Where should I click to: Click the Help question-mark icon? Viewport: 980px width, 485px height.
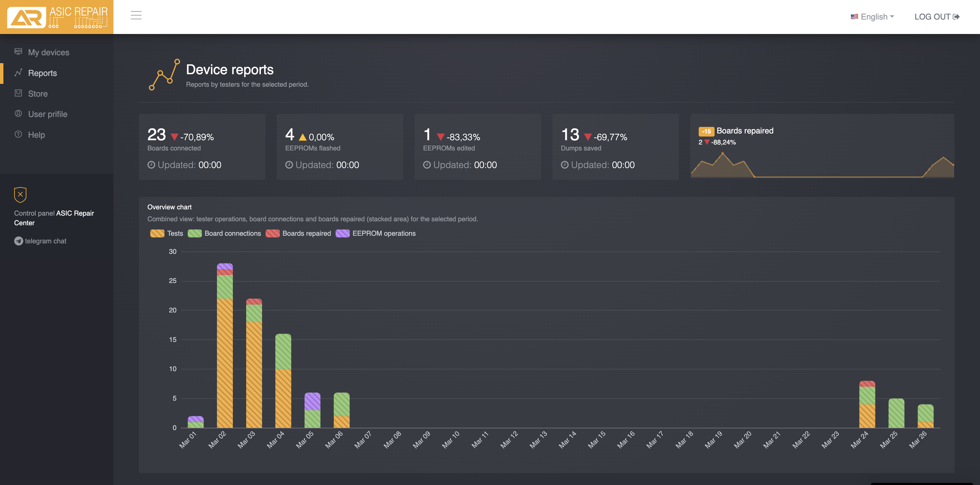(x=18, y=134)
